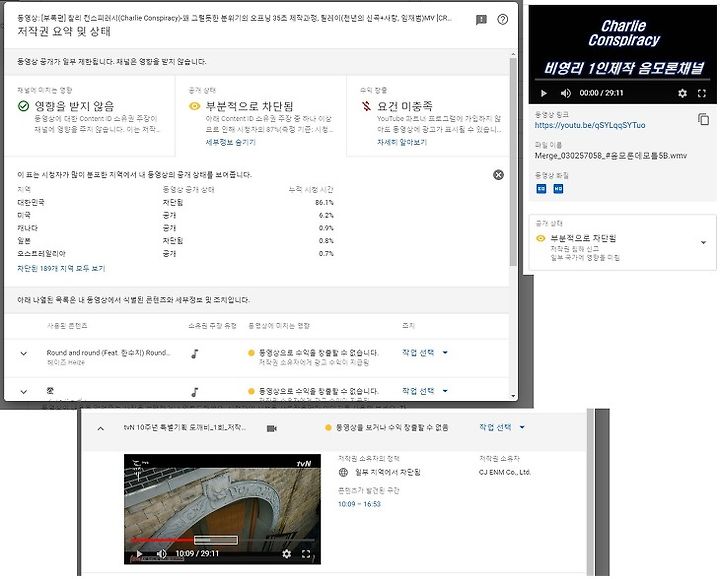720x579 pixels.
Task: Click music note icon for Round and round
Action: 195,354
